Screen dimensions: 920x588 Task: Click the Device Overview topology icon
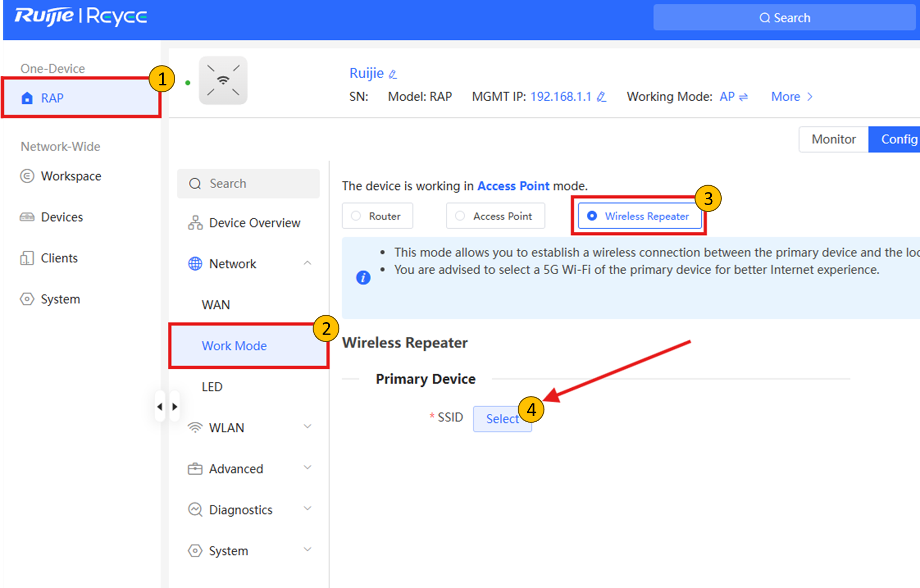[x=195, y=223]
